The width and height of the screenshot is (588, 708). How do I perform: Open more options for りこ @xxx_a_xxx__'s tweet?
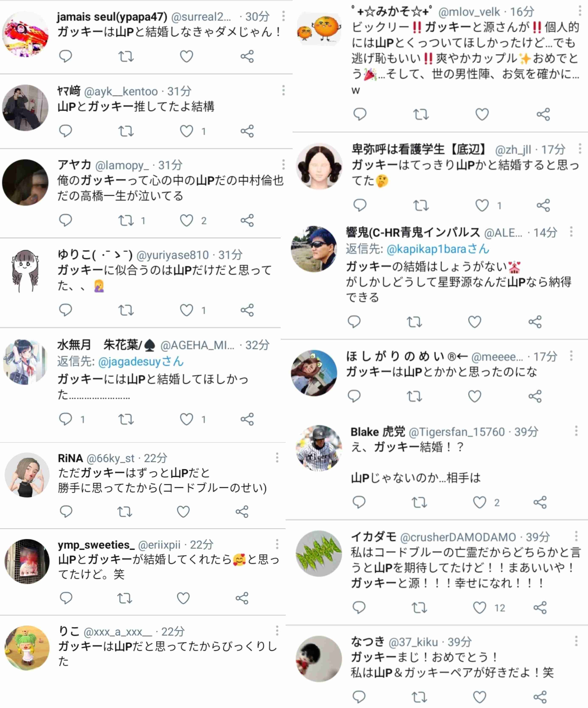[277, 630]
